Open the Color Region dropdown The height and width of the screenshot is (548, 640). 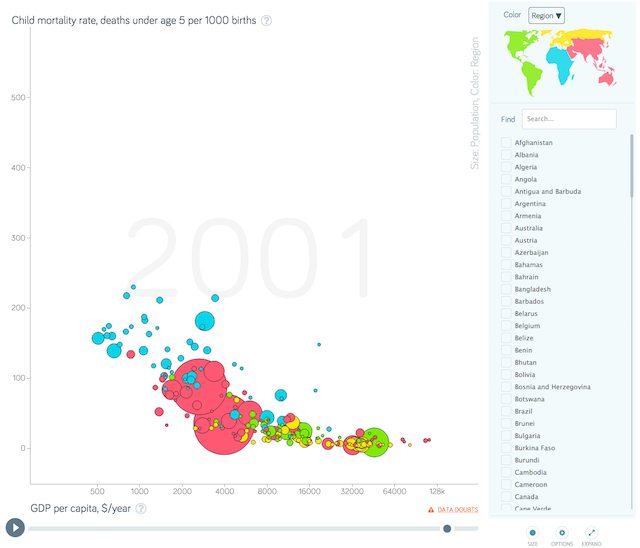tap(546, 16)
